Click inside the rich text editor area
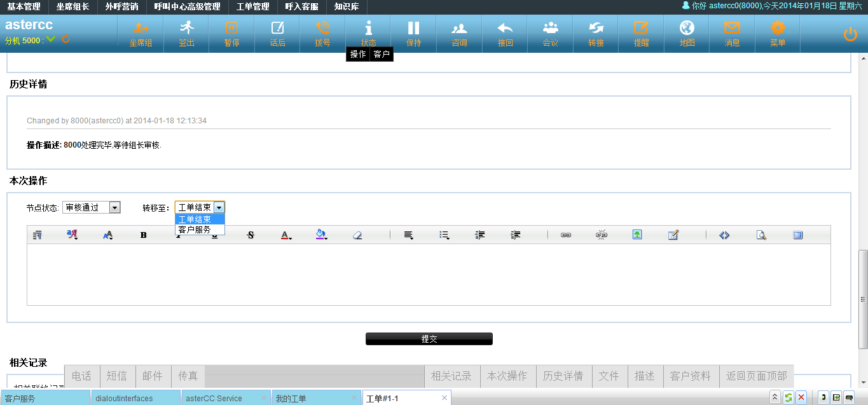 point(429,273)
